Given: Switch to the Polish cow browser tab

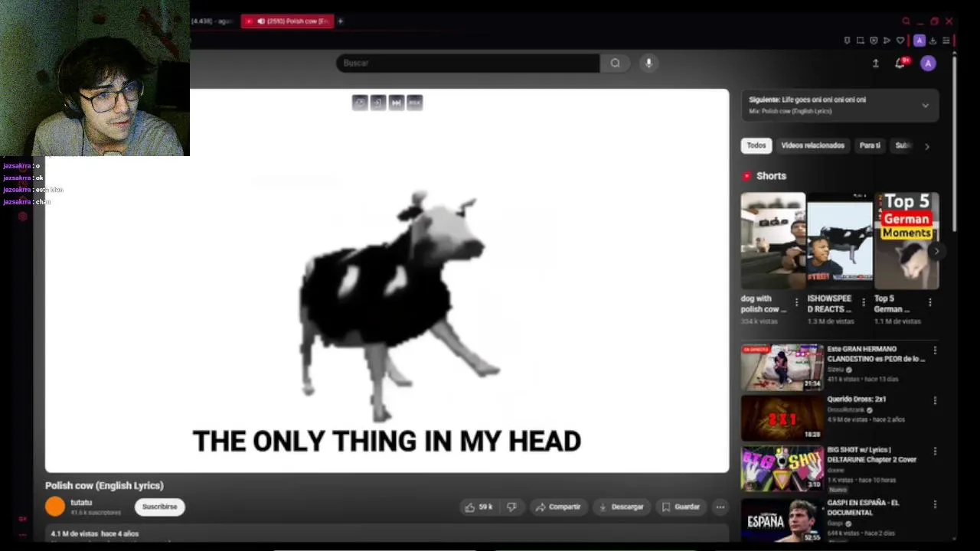Looking at the screenshot, I should (x=287, y=21).
